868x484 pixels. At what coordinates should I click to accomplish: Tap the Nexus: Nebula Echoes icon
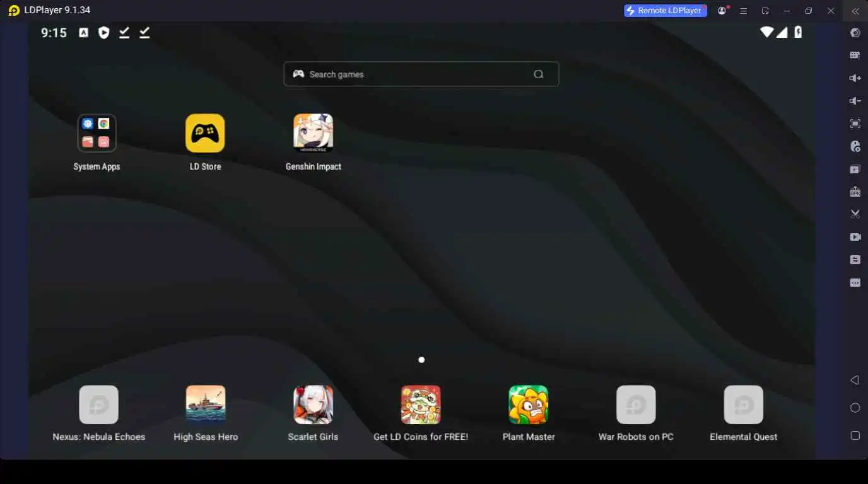tap(98, 405)
